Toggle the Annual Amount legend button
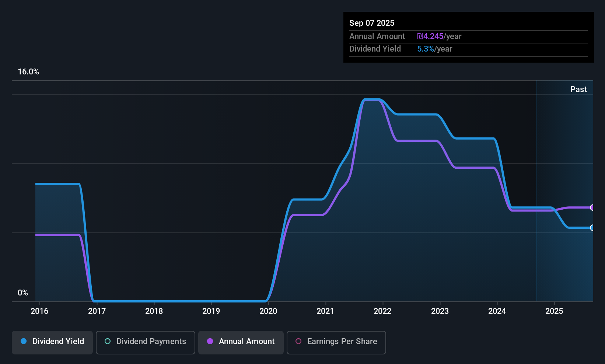605x364 pixels. [x=241, y=342]
